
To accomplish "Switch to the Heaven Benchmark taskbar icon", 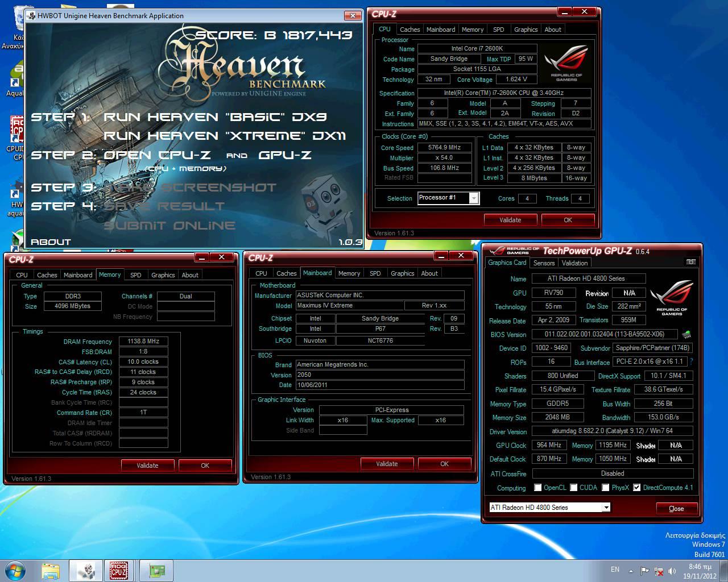I will (x=86, y=571).
